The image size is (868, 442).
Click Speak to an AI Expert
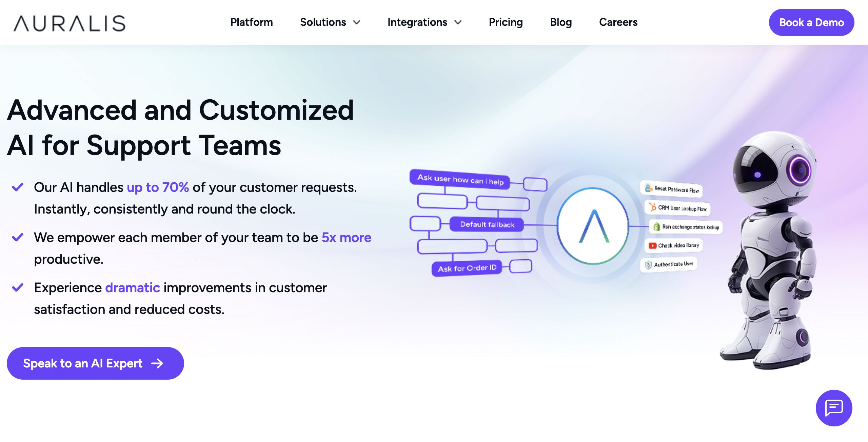click(82, 363)
